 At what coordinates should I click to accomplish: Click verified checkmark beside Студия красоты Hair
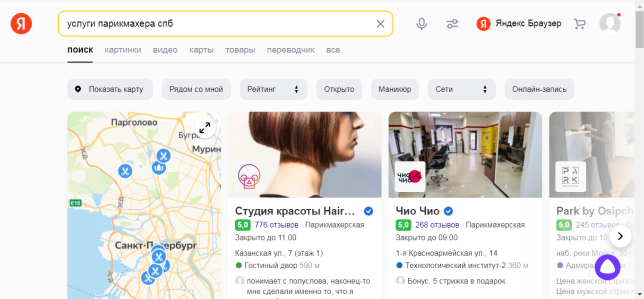pyautogui.click(x=369, y=211)
